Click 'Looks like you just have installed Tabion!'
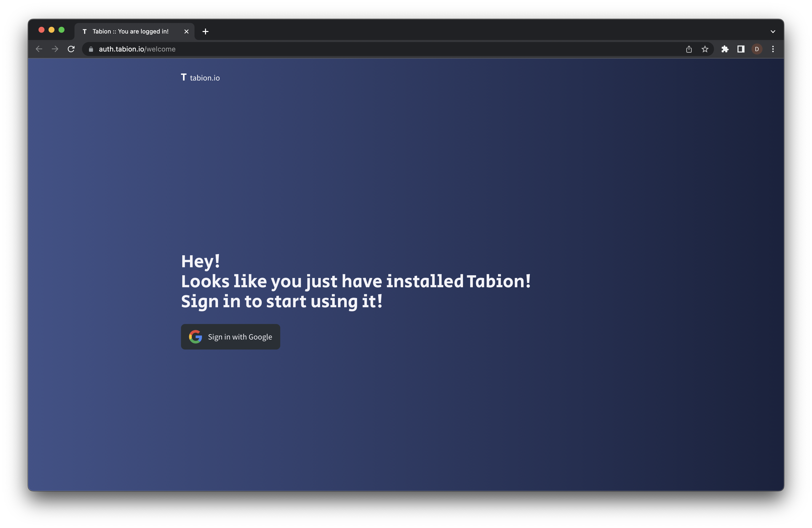Image resolution: width=812 pixels, height=528 pixels. pos(356,281)
